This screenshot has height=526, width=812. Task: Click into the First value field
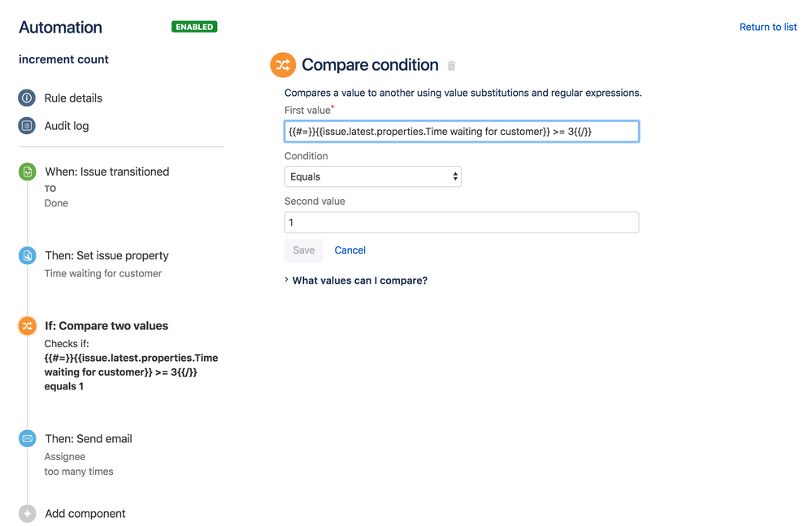click(x=461, y=131)
